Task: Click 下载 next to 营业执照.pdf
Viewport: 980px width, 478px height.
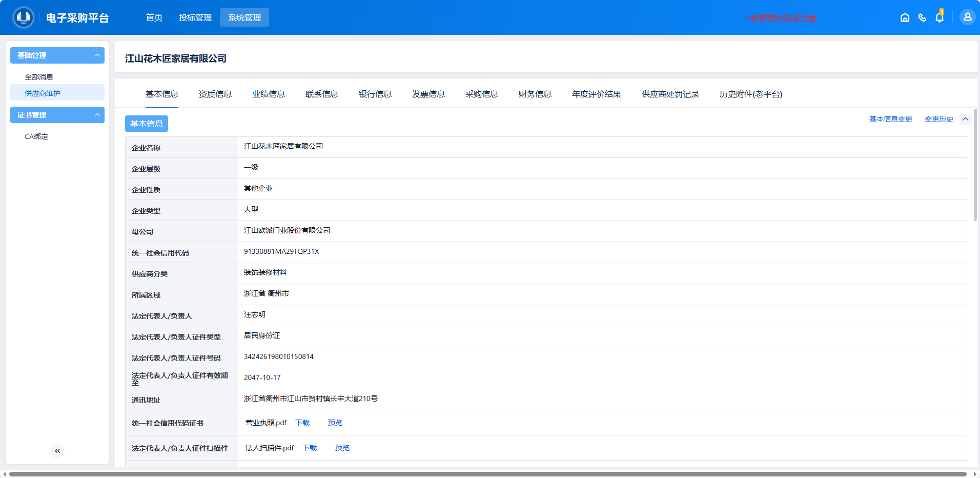Action: [x=302, y=423]
